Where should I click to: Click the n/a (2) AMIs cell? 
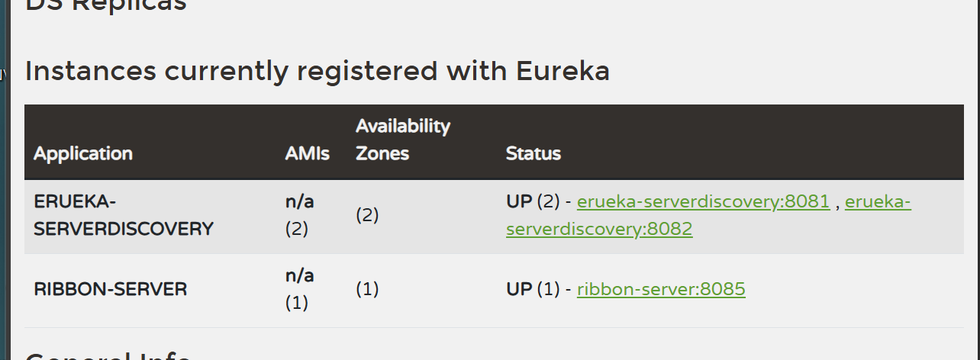click(300, 215)
